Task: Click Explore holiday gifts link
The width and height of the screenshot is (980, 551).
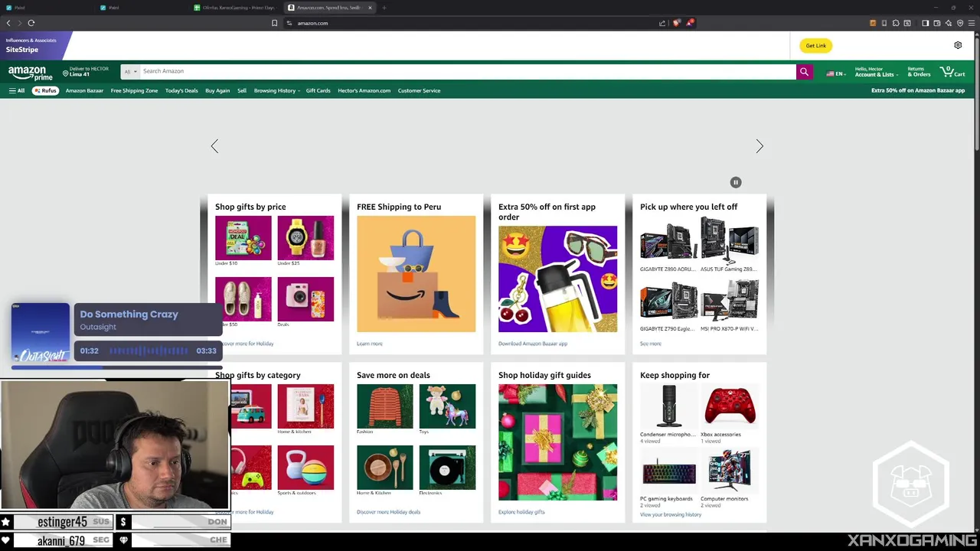Action: click(521, 512)
